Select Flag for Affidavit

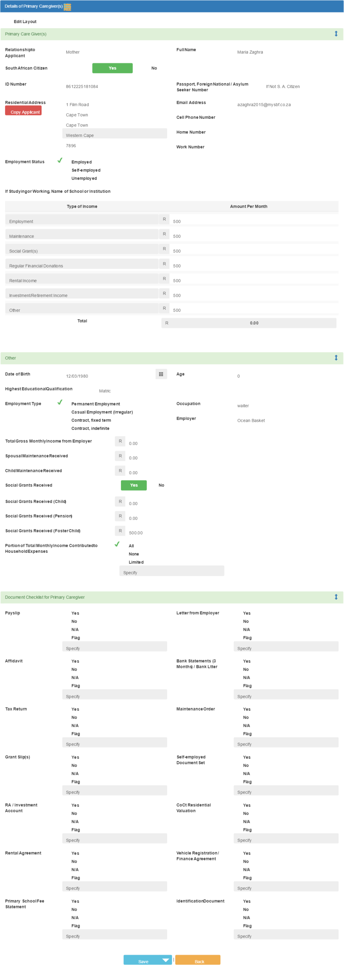[x=76, y=686]
